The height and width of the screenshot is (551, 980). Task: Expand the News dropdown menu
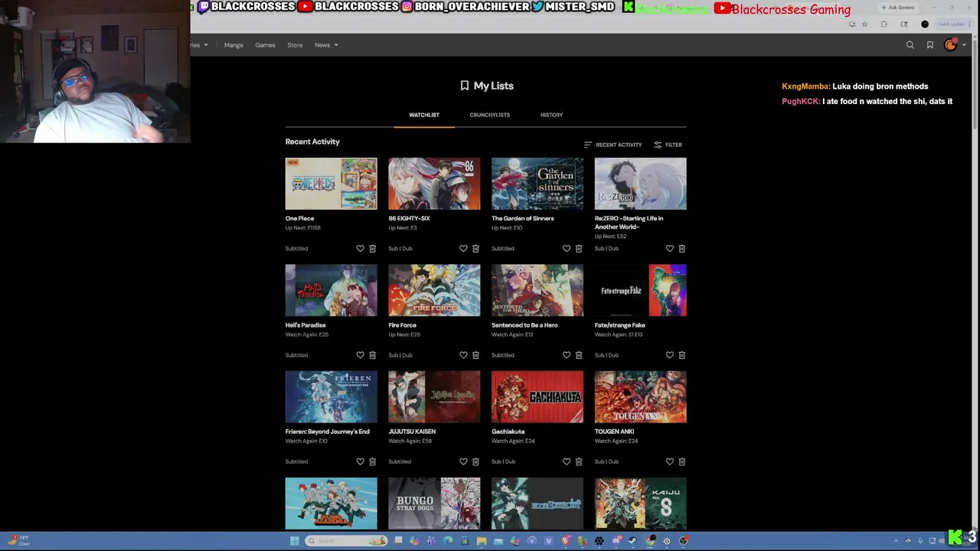[x=326, y=45]
